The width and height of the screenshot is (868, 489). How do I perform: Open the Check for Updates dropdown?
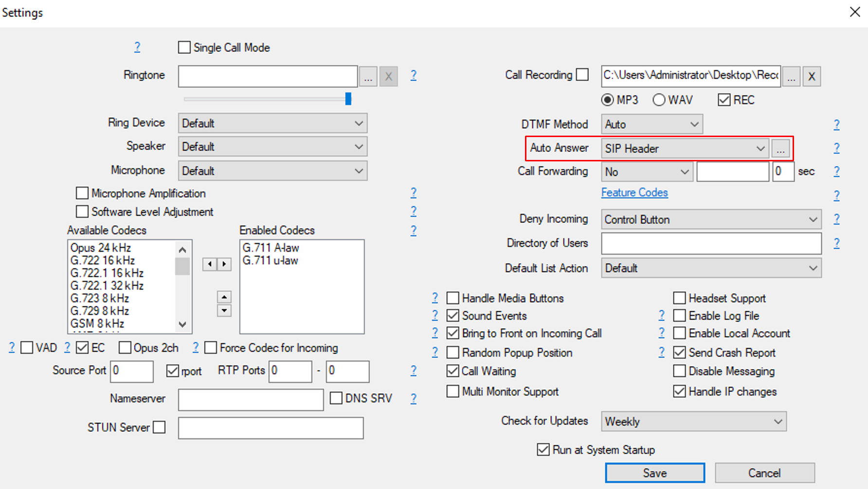pyautogui.click(x=693, y=421)
